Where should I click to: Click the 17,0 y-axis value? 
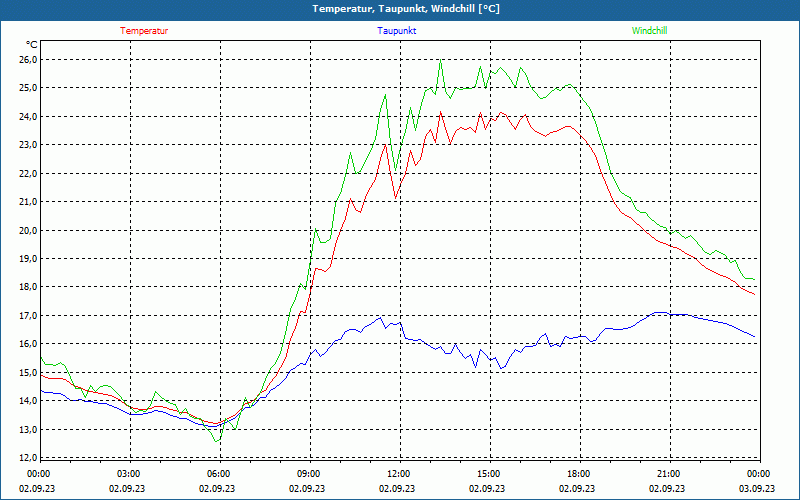tap(29, 315)
